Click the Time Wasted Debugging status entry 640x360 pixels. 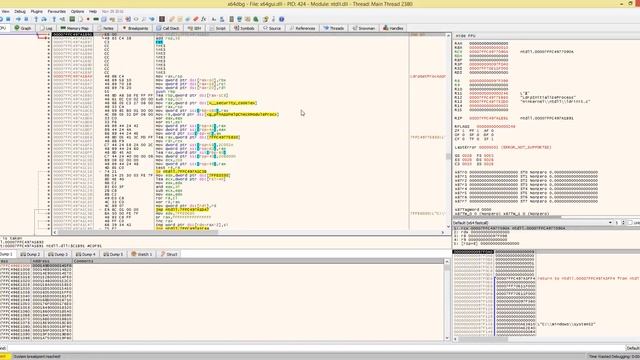tap(614, 356)
